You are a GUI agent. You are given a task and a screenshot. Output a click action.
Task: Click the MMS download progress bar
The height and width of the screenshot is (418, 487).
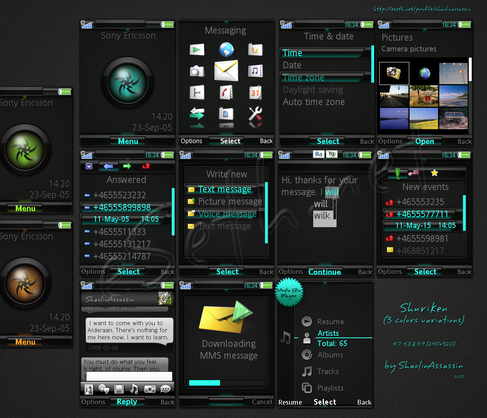pyautogui.click(x=226, y=383)
